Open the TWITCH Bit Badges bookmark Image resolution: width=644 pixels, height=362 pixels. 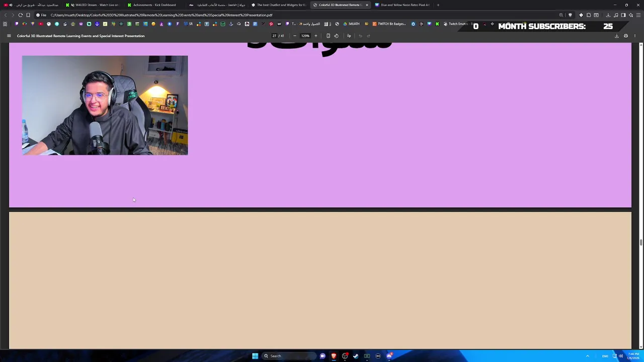pyautogui.click(x=388, y=24)
